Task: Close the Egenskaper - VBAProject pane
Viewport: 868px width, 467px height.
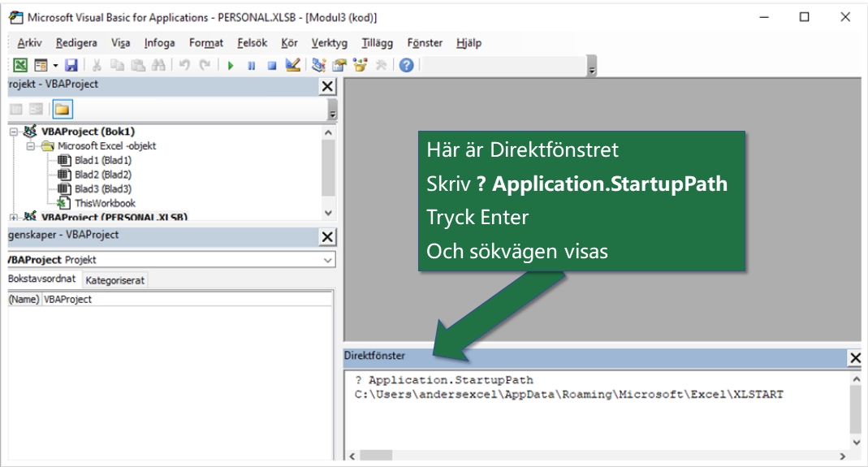Action: [328, 237]
